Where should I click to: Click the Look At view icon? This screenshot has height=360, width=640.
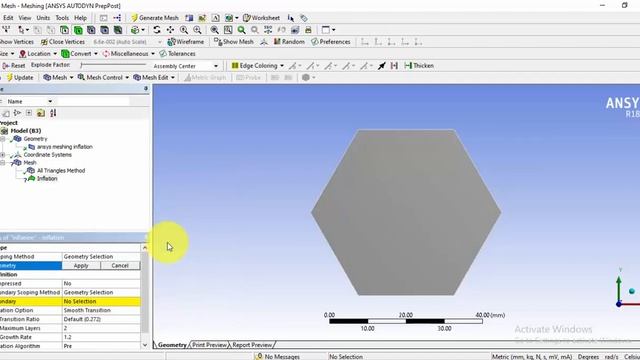[282, 30]
